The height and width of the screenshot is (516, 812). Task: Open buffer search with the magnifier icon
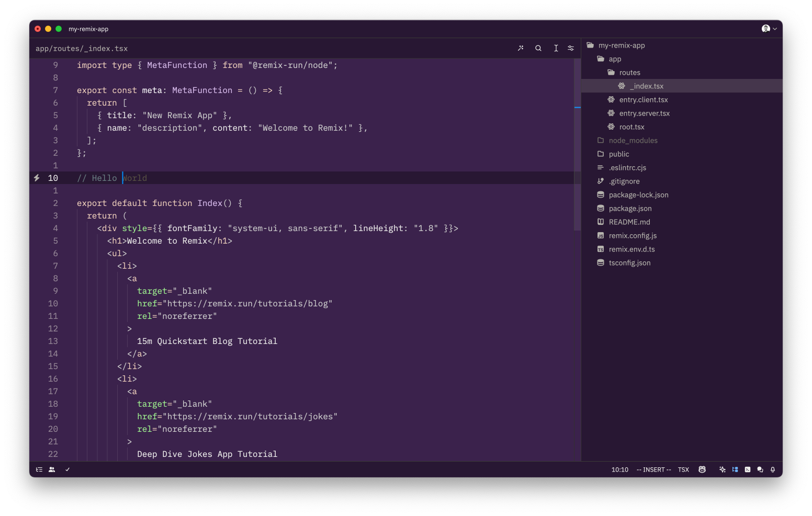coord(538,48)
